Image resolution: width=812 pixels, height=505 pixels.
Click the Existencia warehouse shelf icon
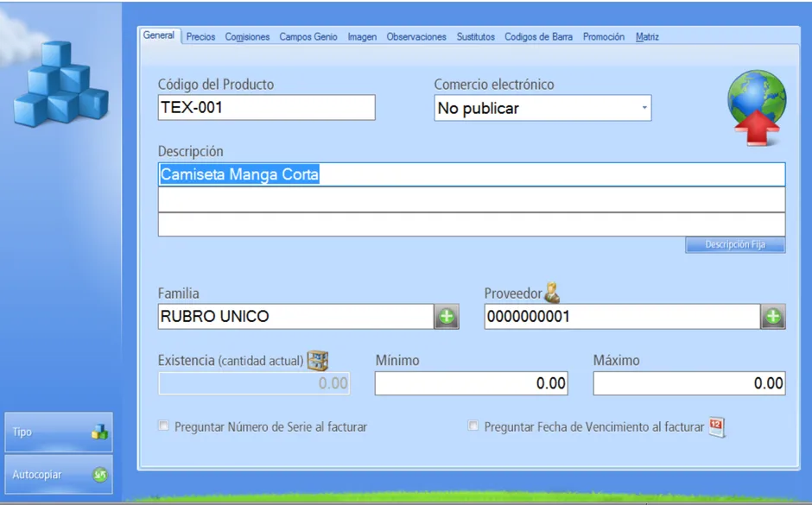[317, 361]
